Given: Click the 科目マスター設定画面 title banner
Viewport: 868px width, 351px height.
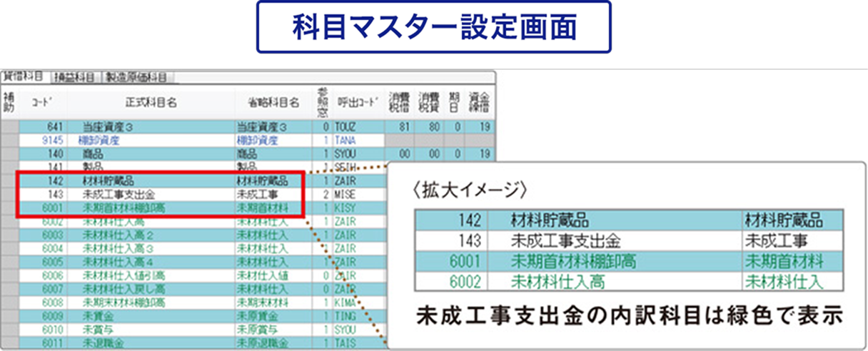Looking at the screenshot, I should pos(433,26).
